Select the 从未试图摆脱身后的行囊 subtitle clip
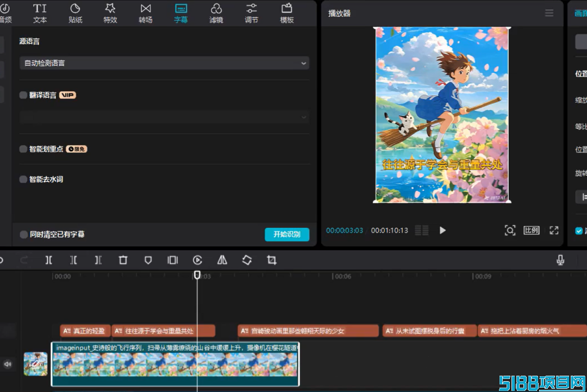The height and width of the screenshot is (392, 587). click(429, 331)
